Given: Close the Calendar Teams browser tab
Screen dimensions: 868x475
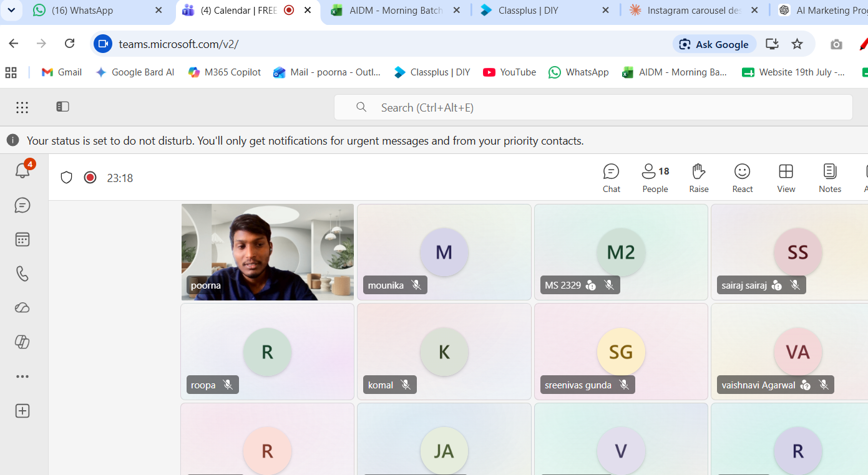Looking at the screenshot, I should point(307,10).
